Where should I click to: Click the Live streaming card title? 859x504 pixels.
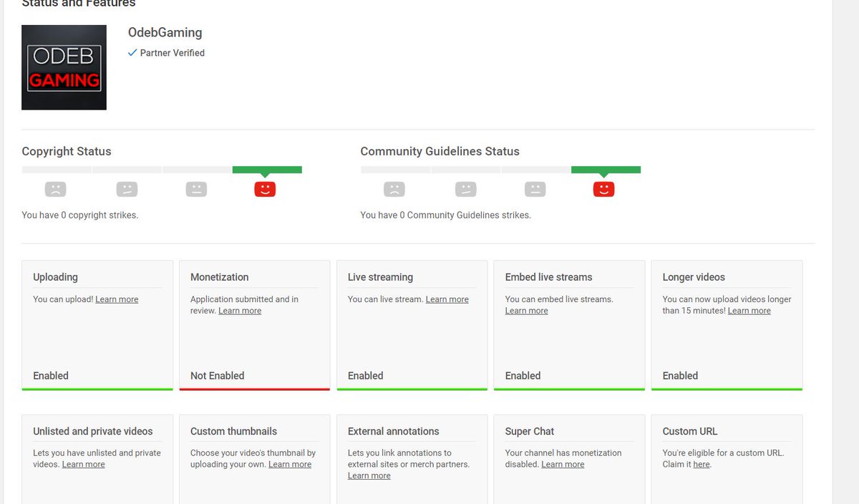380,277
